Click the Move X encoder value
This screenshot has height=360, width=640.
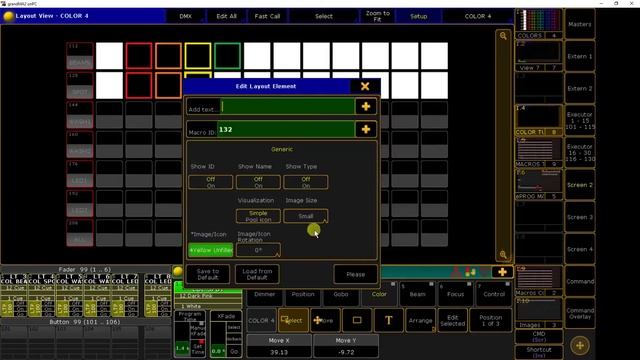point(279,352)
